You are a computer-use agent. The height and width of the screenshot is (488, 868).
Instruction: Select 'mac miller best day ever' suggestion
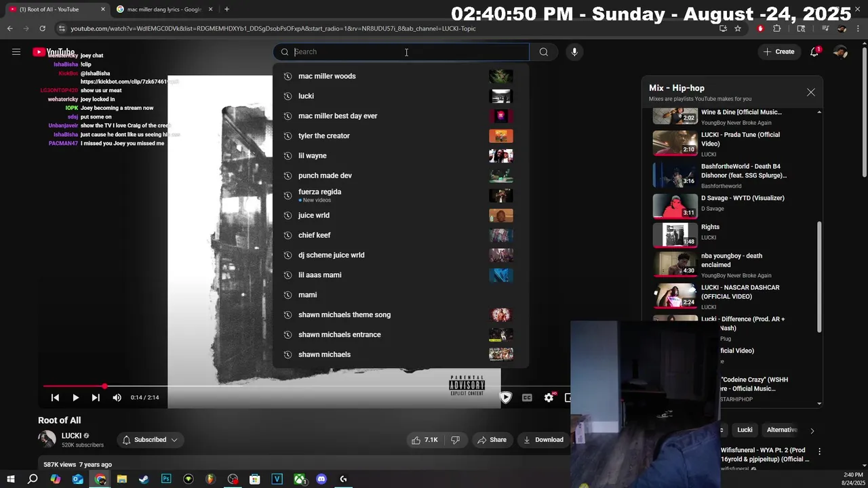click(x=400, y=116)
